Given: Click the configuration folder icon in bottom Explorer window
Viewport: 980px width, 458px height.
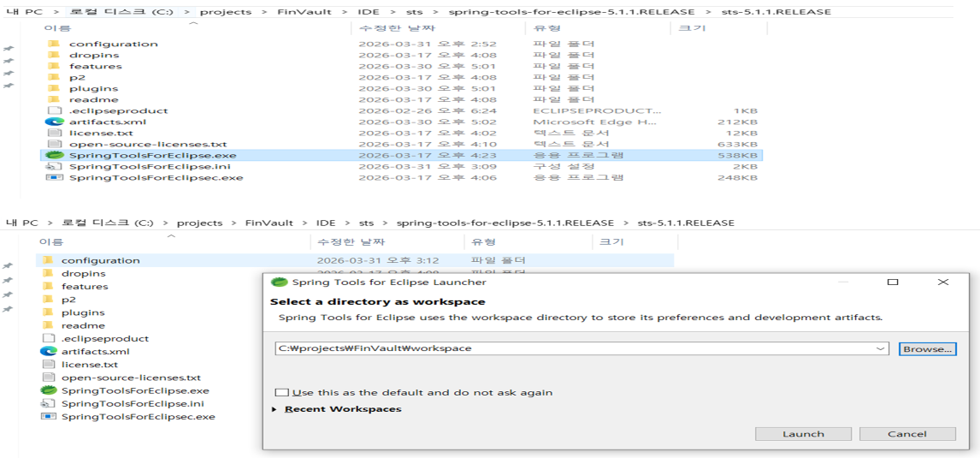Looking at the screenshot, I should click(47, 260).
